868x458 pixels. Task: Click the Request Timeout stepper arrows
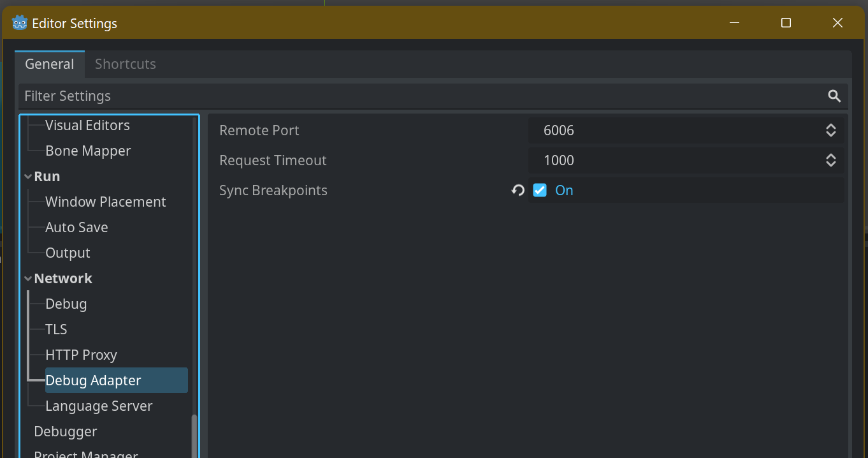(x=830, y=160)
